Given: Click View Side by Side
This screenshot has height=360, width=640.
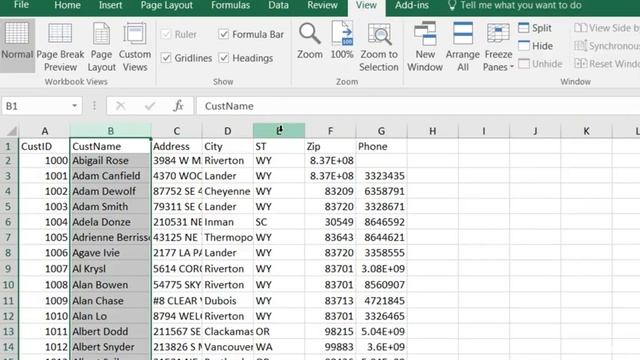Looking at the screenshot, I should [x=607, y=28].
